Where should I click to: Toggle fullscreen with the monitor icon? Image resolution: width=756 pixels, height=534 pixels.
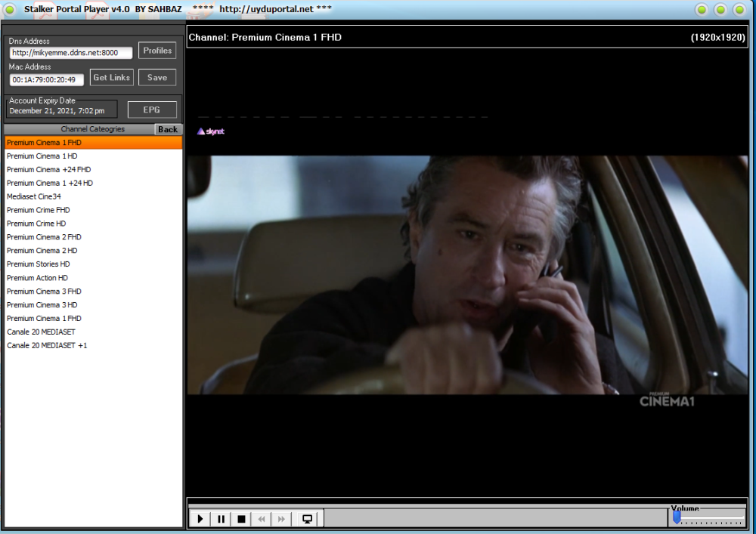[307, 519]
